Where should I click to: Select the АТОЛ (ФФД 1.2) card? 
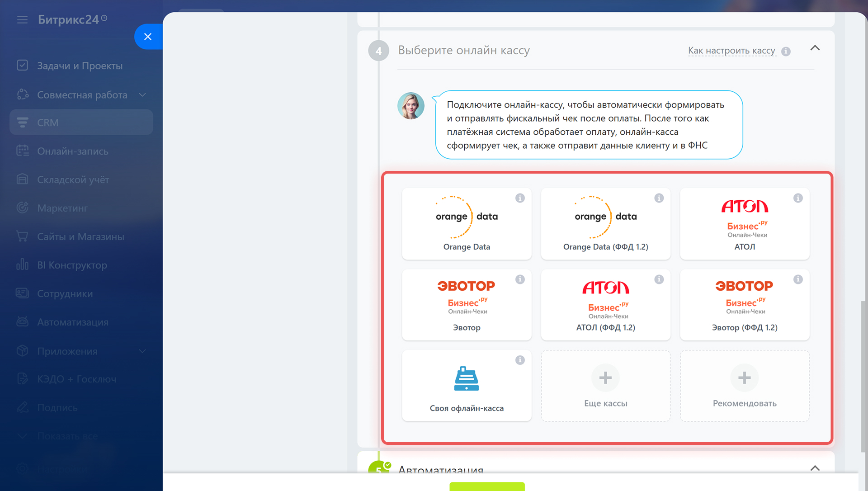pyautogui.click(x=605, y=304)
